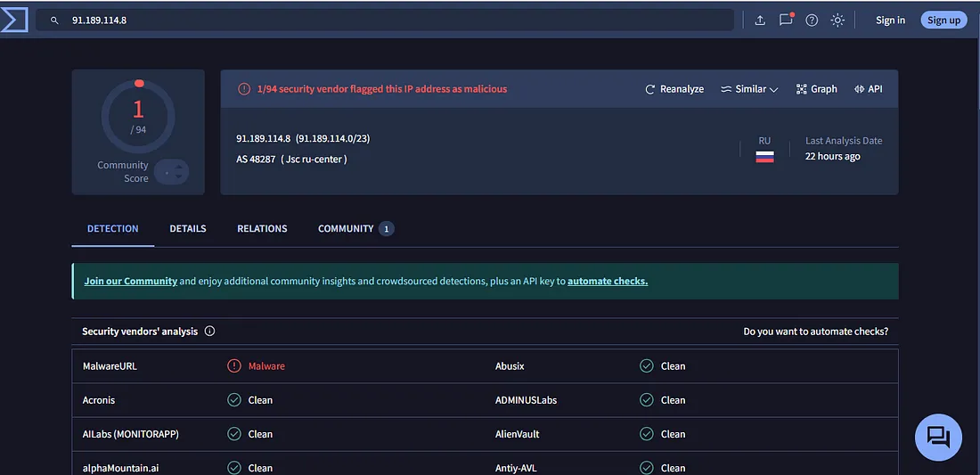The height and width of the screenshot is (475, 980).
Task: Click the VirusTotal sigma logo
Action: (x=14, y=20)
